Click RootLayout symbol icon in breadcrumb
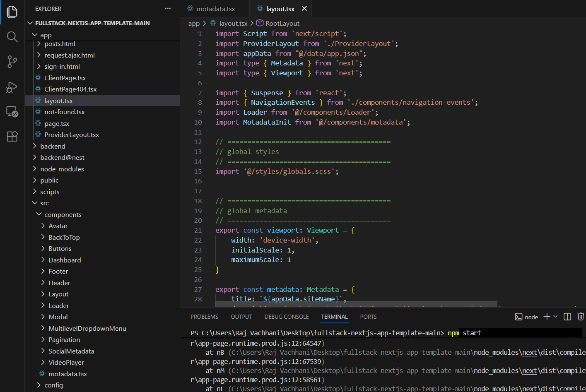 click(x=260, y=23)
